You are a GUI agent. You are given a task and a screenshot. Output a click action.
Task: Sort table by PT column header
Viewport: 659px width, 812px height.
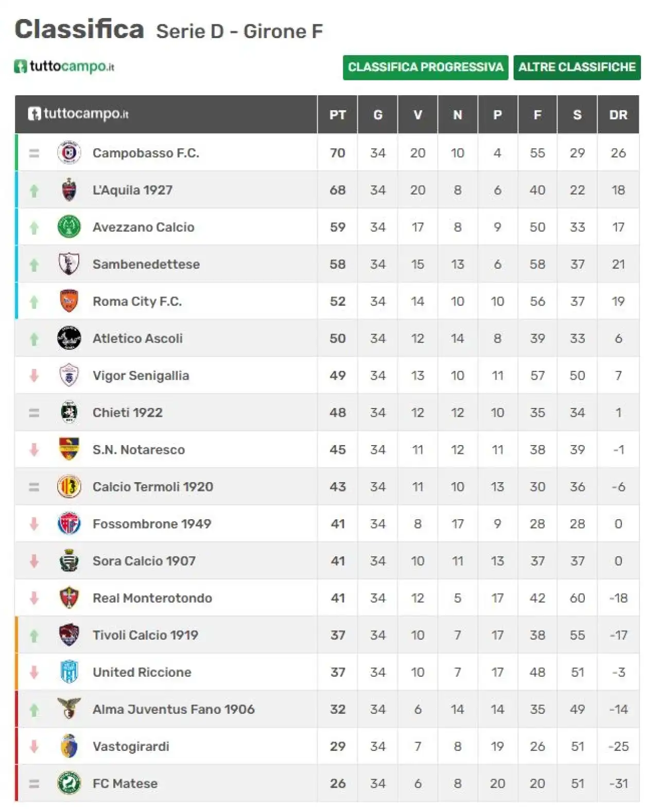click(338, 115)
